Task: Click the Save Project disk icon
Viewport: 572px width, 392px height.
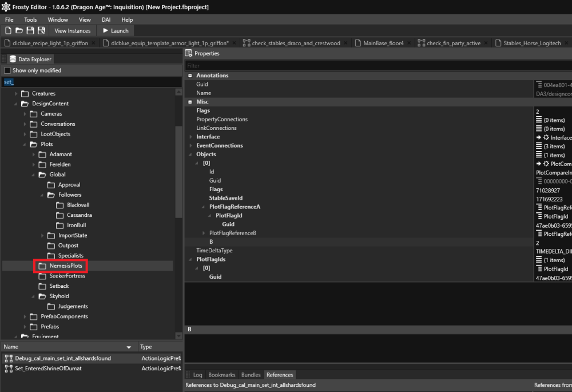Action: [x=30, y=30]
